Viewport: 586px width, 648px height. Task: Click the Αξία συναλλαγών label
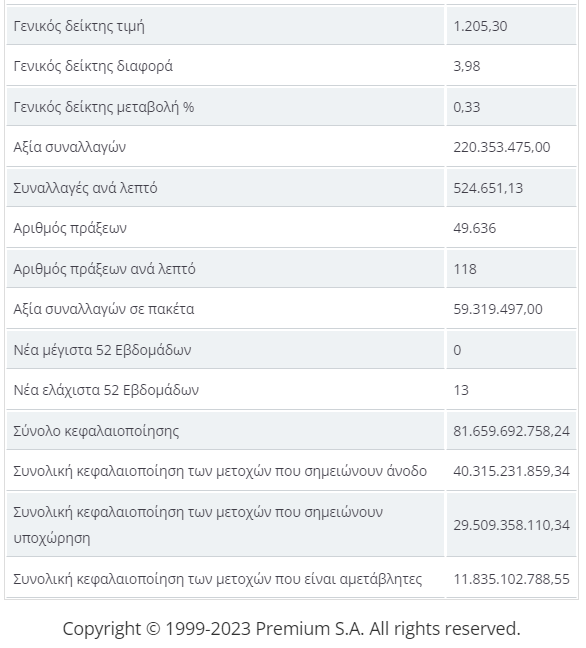69,147
